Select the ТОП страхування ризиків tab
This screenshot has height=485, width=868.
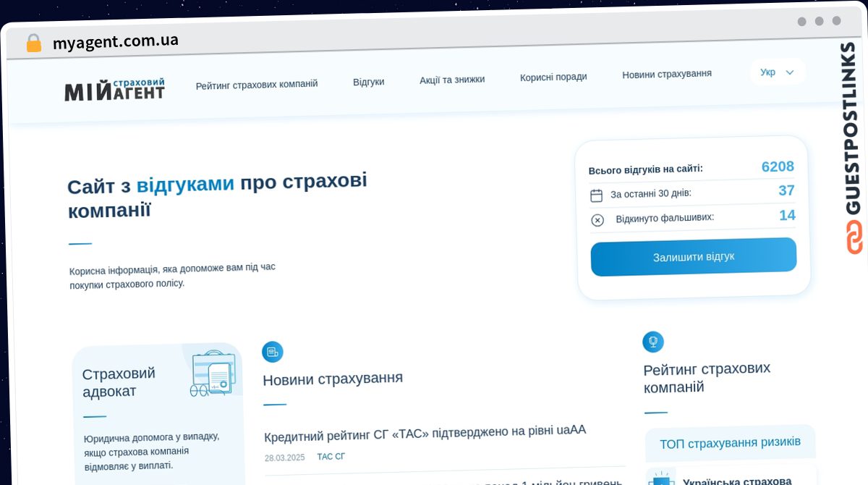pyautogui.click(x=730, y=442)
